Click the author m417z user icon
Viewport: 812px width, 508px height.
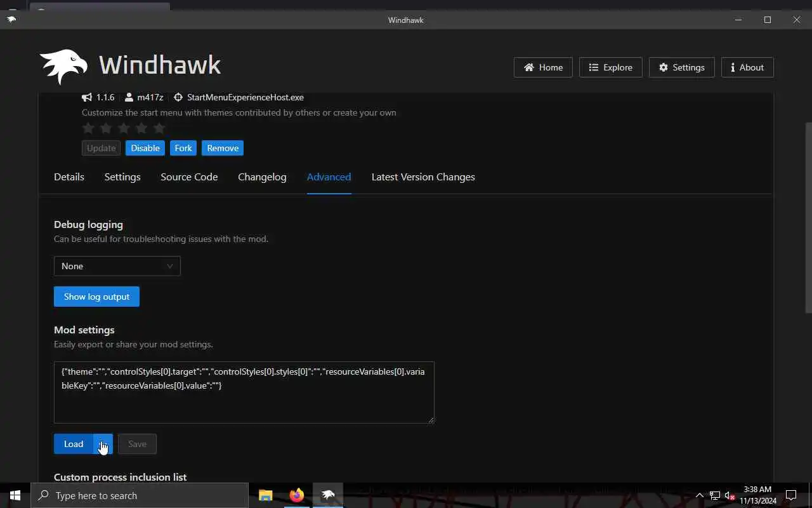[129, 97]
